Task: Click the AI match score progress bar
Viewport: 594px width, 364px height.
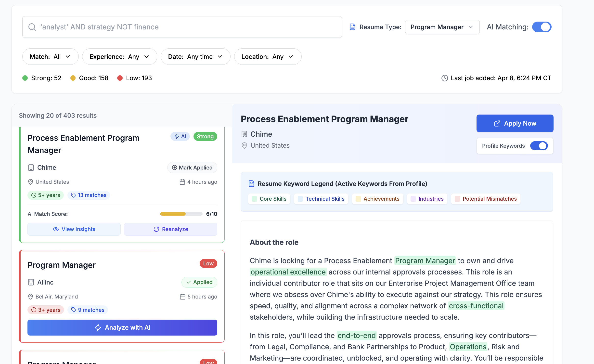Action: coord(181,214)
